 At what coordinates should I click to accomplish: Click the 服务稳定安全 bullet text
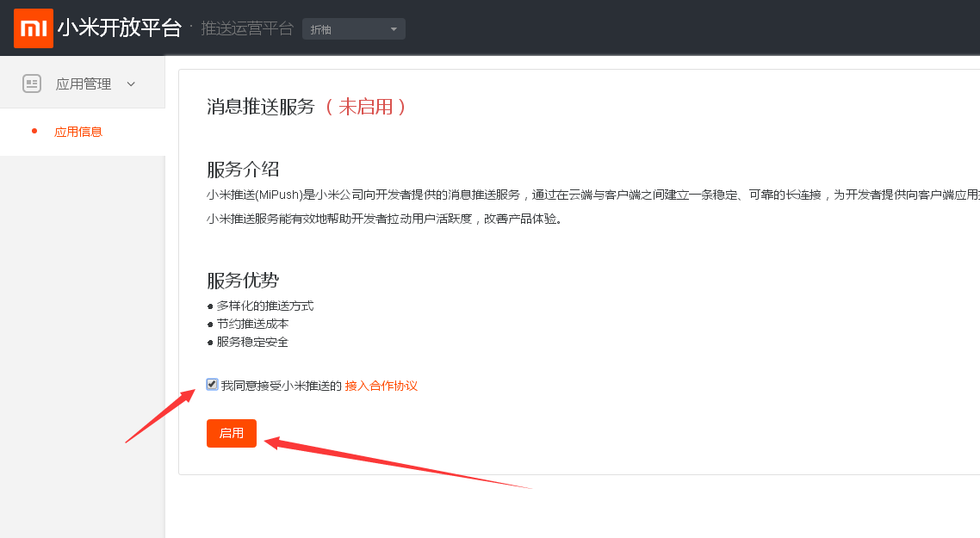tap(252, 342)
